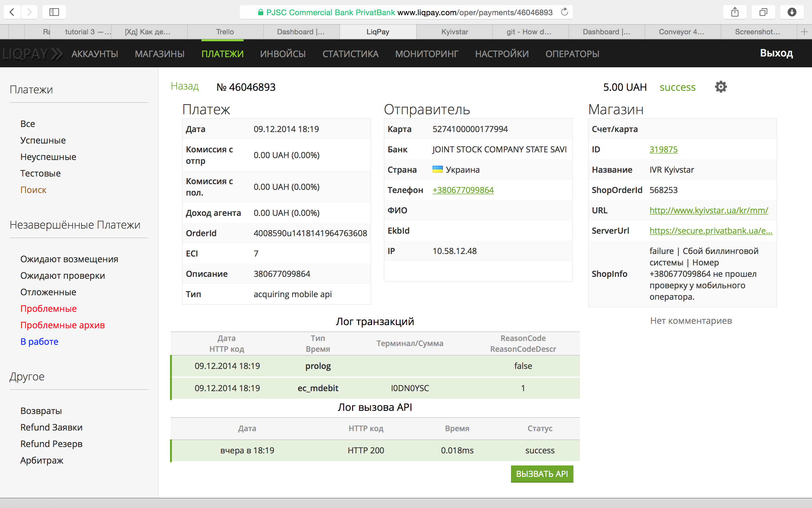Select the HTTP 200 API log row
The width and height of the screenshot is (812, 508).
click(375, 451)
